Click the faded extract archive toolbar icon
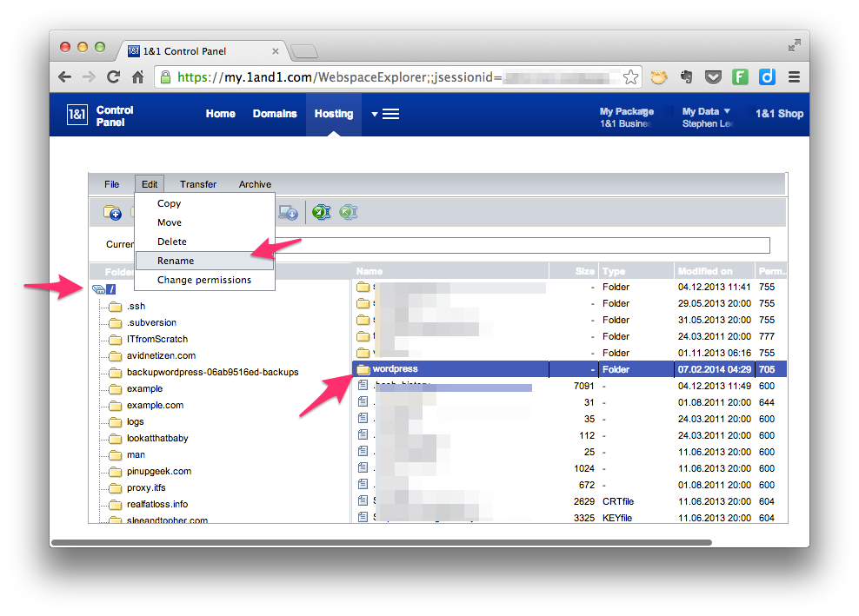859x616 pixels. (348, 212)
